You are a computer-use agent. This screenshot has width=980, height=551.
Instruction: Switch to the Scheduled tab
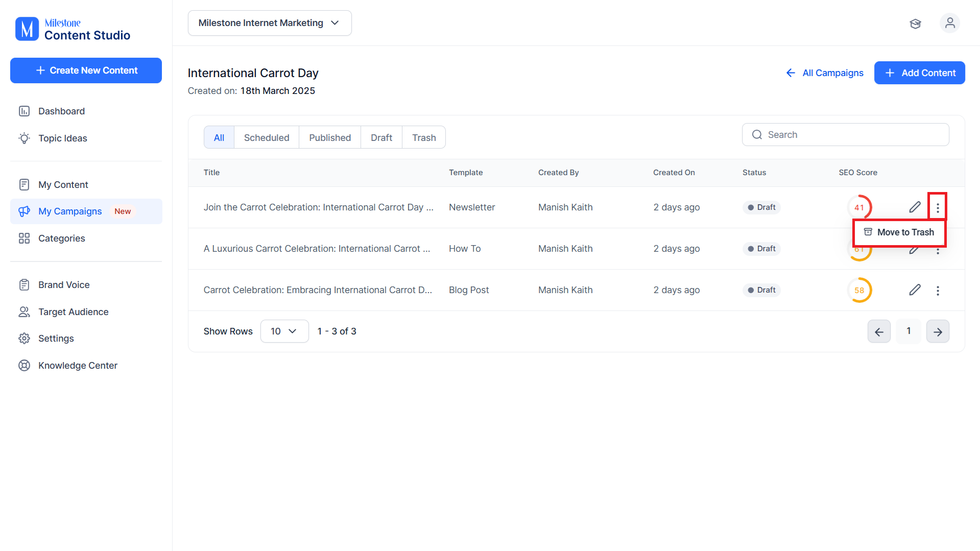coord(267,137)
